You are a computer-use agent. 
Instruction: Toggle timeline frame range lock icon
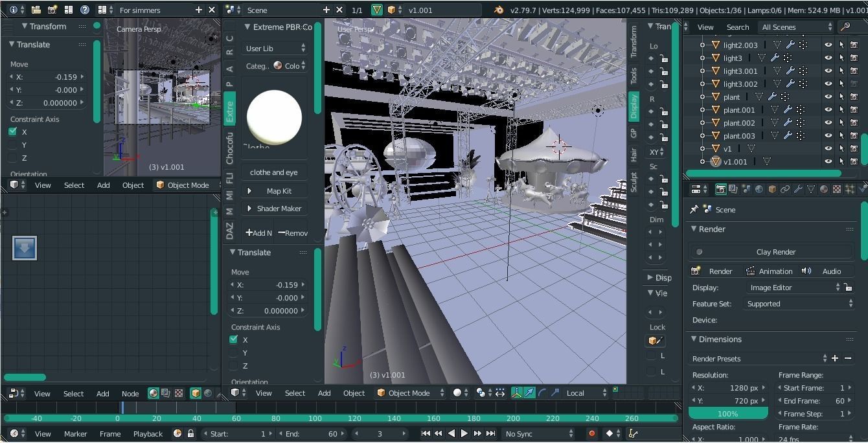click(190, 434)
